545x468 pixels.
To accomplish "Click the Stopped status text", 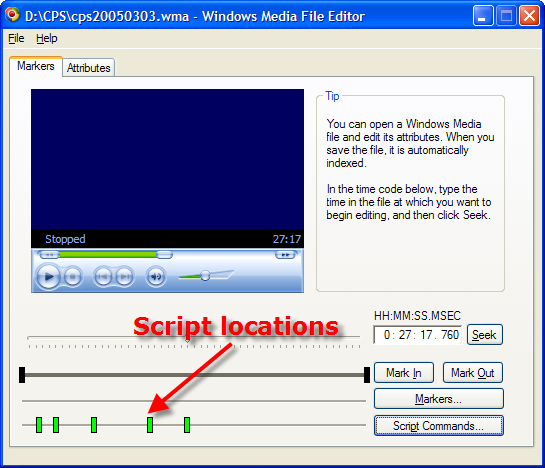I will tap(65, 239).
